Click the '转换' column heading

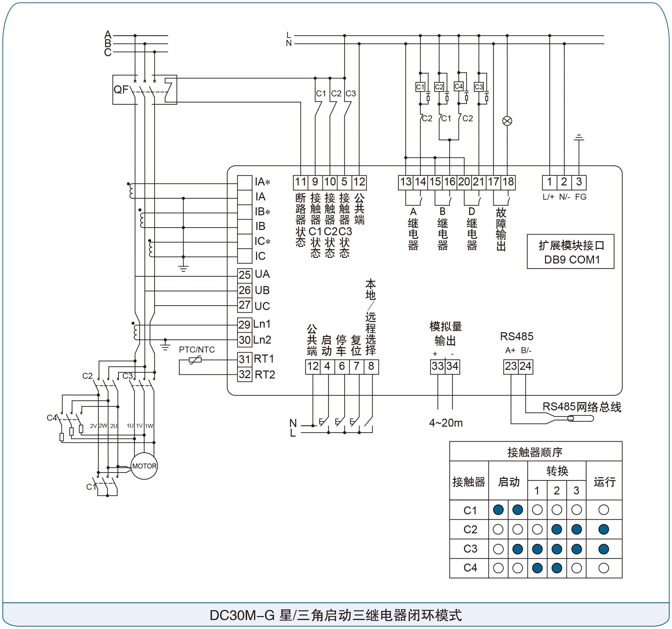(x=557, y=471)
